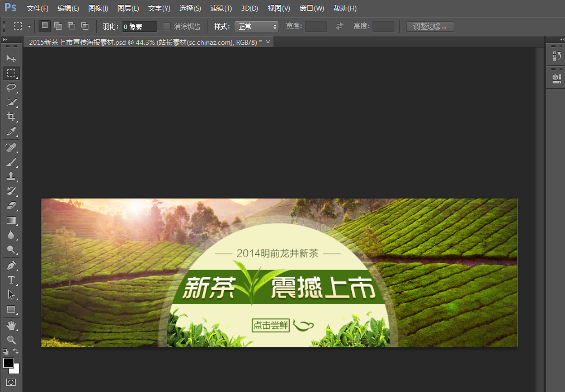Select the Rectangle shape tool
565x392 pixels.
click(11, 309)
